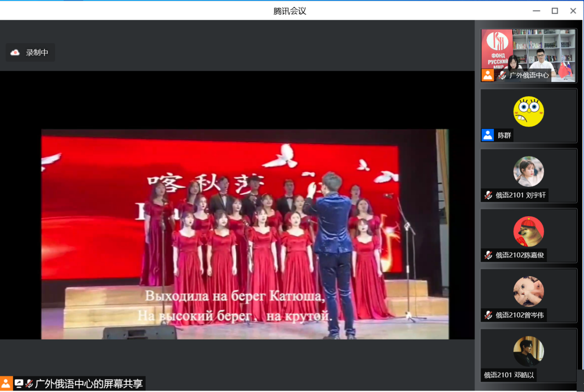Click the orange host icon on 广外俄语中心 tile
The width and height of the screenshot is (584, 392).
487,75
